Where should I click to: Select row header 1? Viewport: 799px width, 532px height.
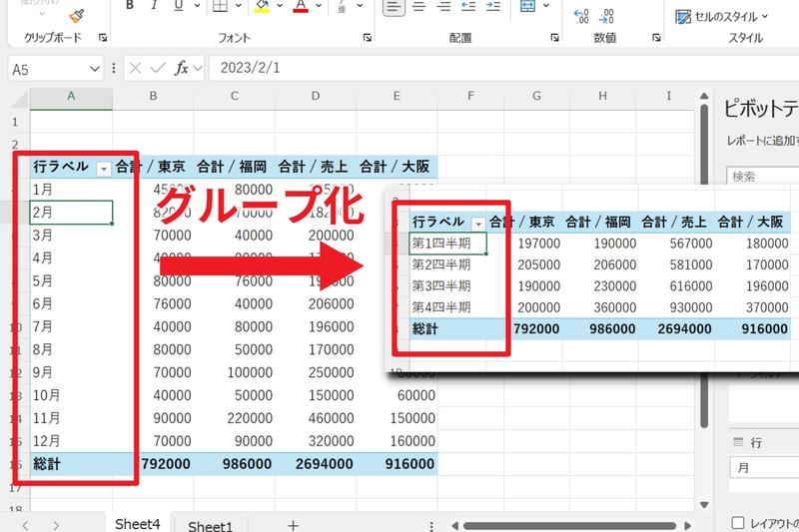pyautogui.click(x=15, y=122)
